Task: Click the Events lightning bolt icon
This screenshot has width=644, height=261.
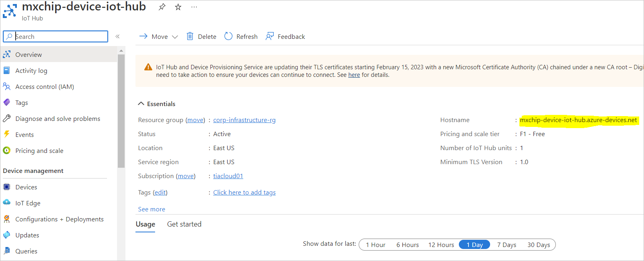Action: click(7, 135)
